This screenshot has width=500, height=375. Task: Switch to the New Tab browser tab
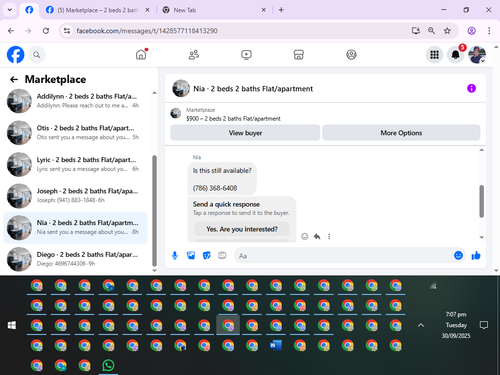coord(213,10)
